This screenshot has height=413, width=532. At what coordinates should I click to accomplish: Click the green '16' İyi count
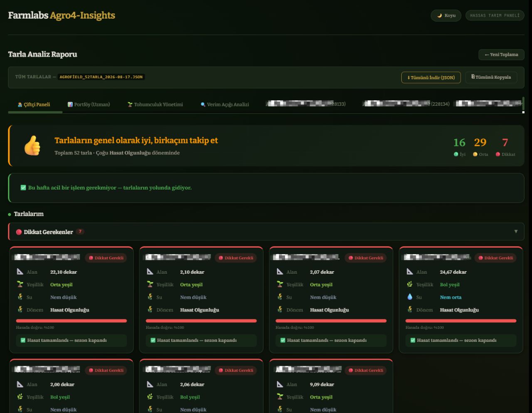459,143
